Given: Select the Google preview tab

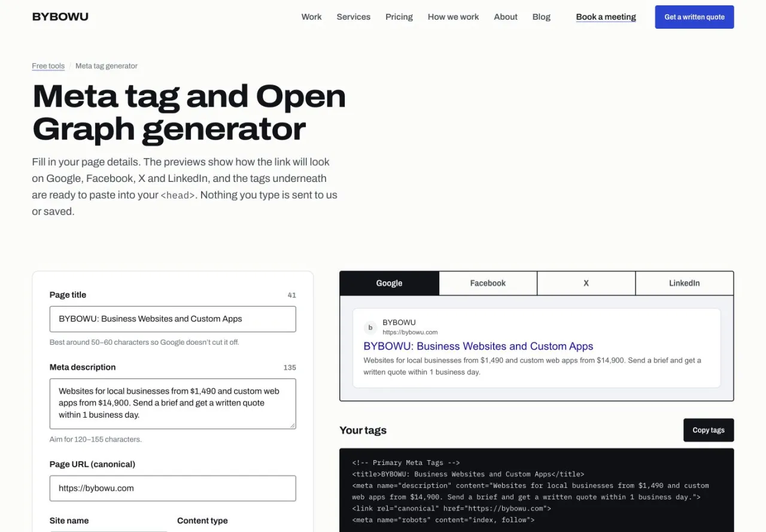Looking at the screenshot, I should tap(389, 283).
